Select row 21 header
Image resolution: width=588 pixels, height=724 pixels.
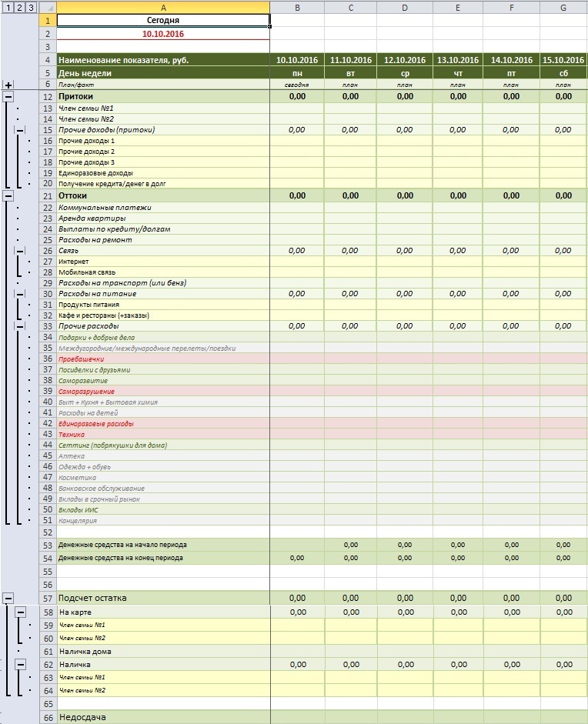[48, 195]
